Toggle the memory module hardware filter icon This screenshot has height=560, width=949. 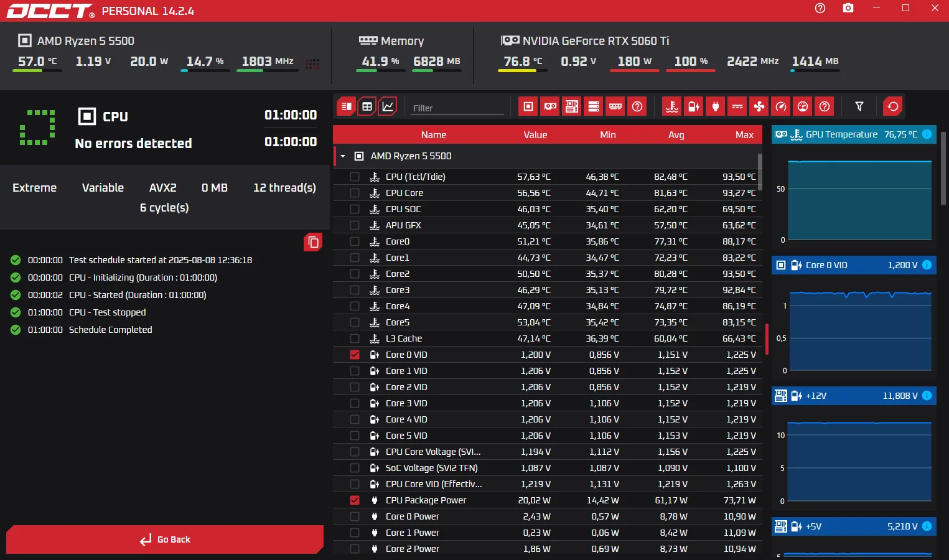615,106
